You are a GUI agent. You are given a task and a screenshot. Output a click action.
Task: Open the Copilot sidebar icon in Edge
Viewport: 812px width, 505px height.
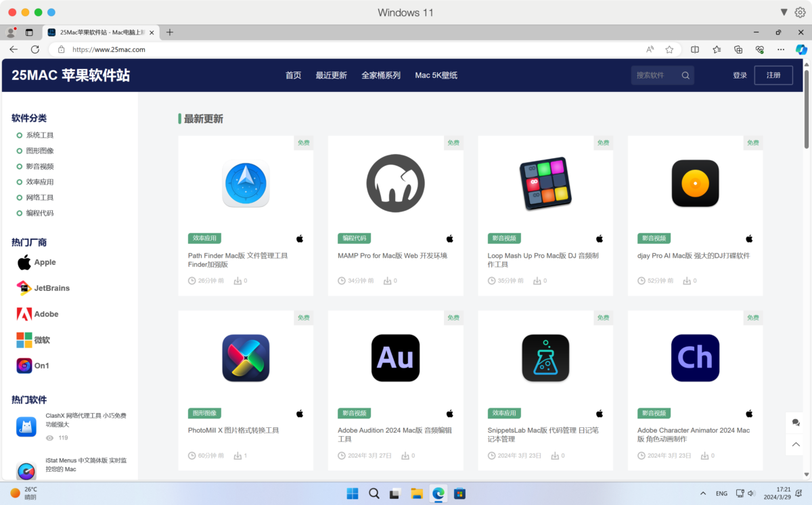[801, 49]
